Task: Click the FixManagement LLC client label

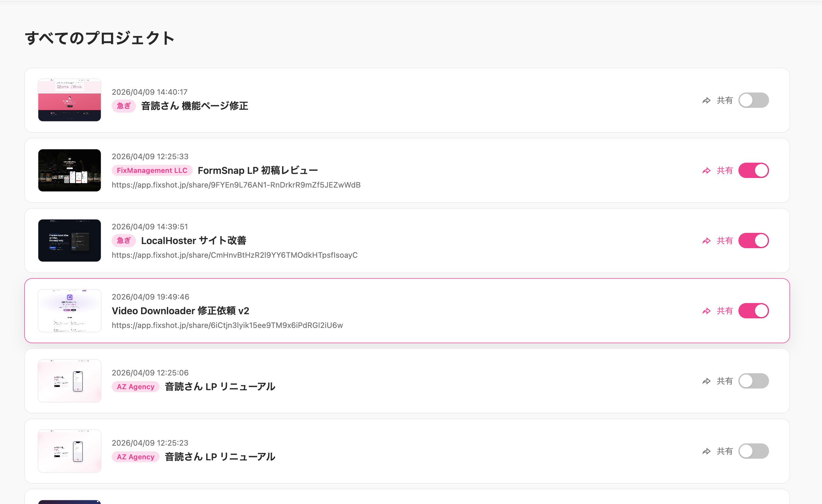Action: point(152,170)
